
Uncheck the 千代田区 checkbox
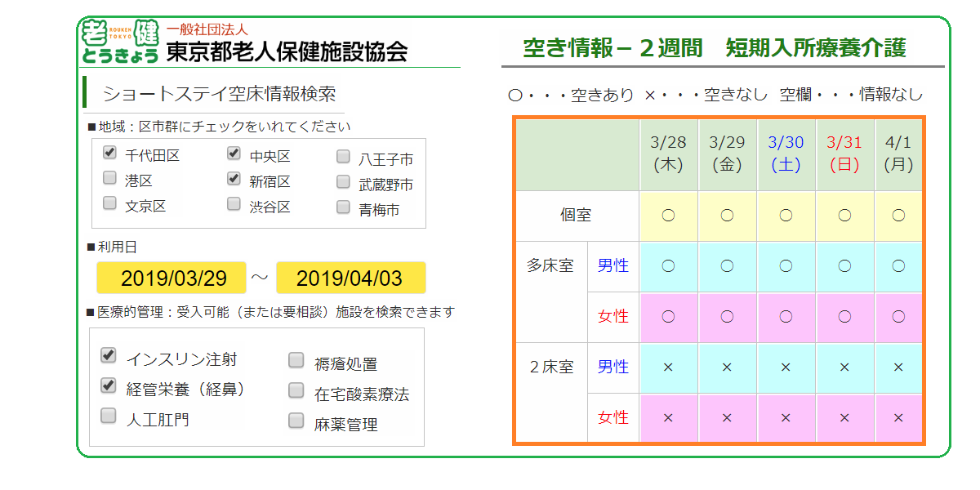[x=109, y=153]
